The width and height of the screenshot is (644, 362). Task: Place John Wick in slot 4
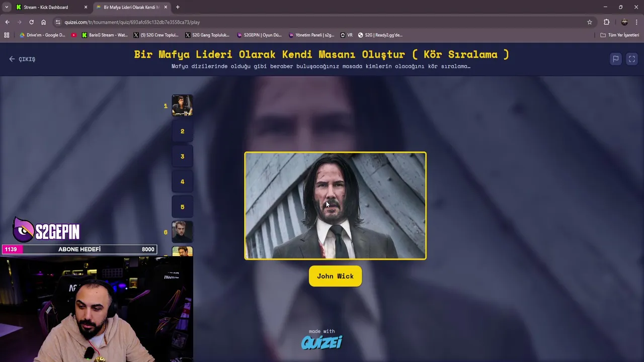182,182
